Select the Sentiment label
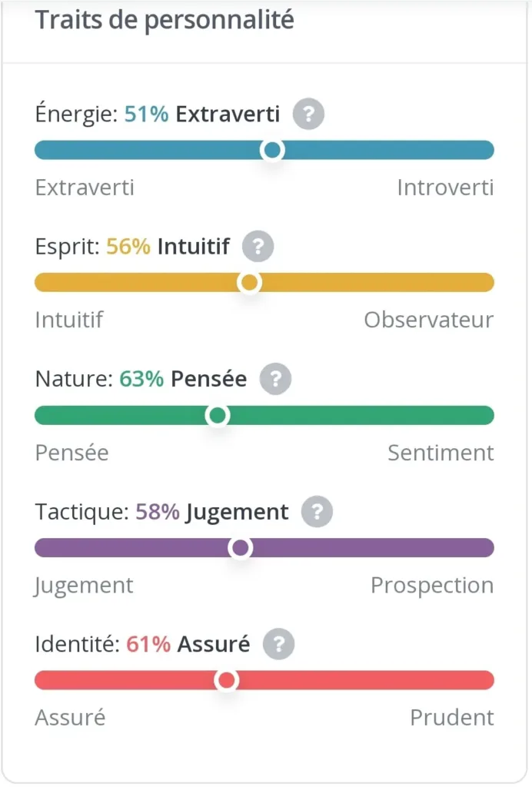The image size is (532, 787). tap(441, 453)
